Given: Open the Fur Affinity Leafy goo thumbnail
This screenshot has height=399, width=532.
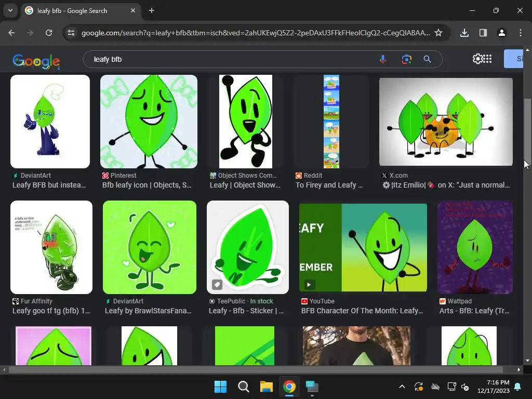Looking at the screenshot, I should (51, 247).
